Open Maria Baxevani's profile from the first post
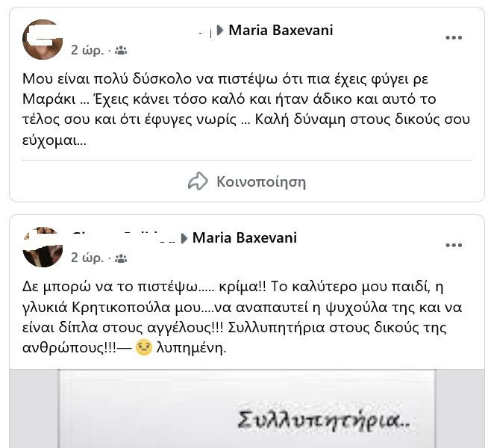The height and width of the screenshot is (448, 488). (x=281, y=30)
